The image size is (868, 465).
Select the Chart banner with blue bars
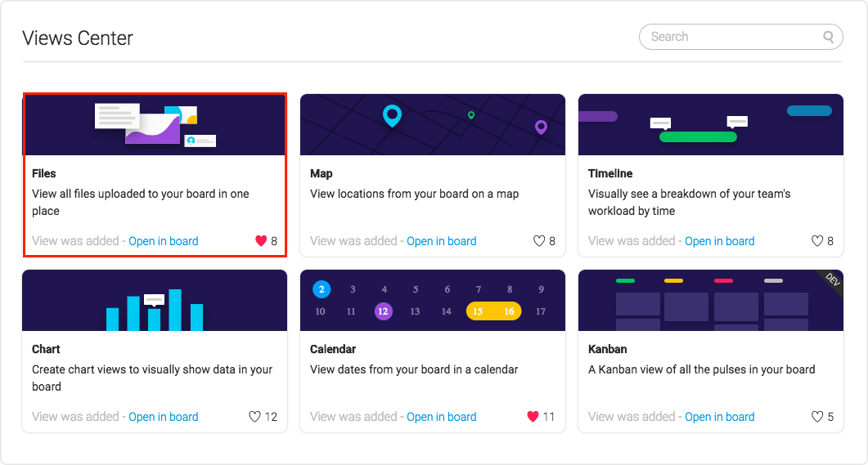coord(155,300)
